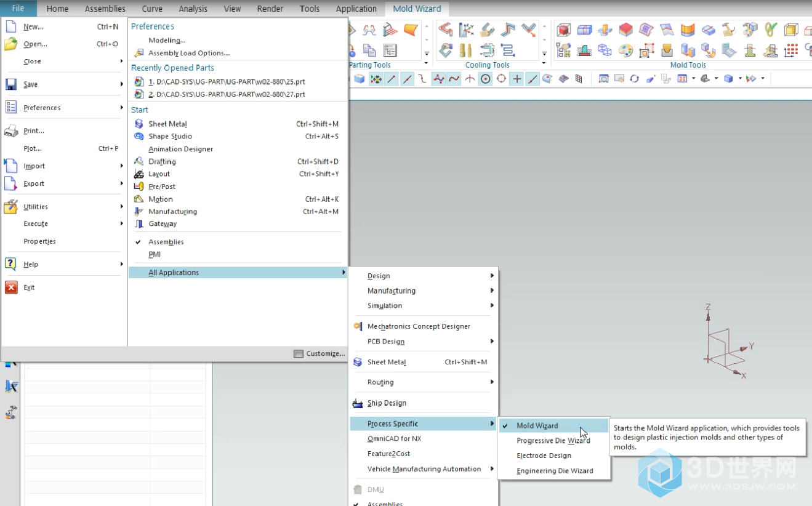Screen dimensions: 812x506
Task: Open Cooling Tools group dropdown arrow
Action: [544, 64]
